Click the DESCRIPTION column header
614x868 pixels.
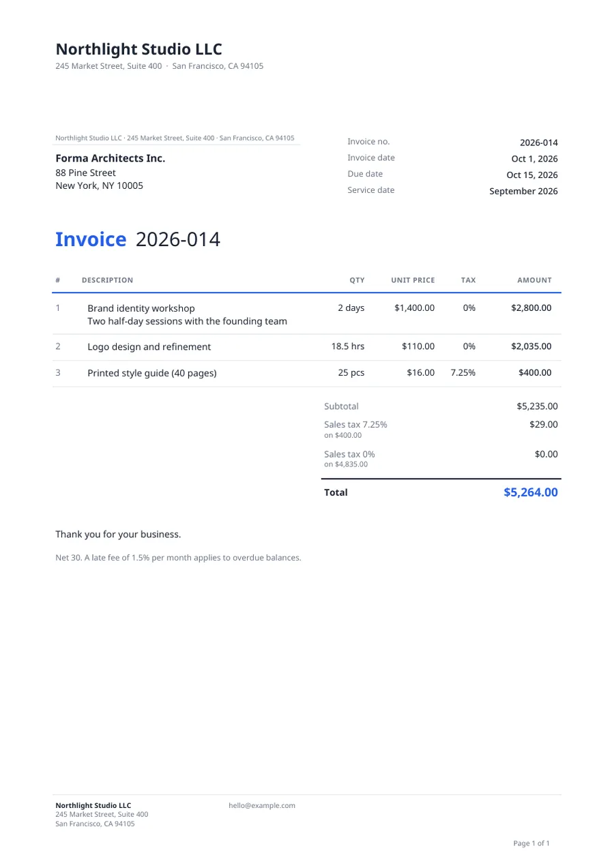pyautogui.click(x=108, y=280)
